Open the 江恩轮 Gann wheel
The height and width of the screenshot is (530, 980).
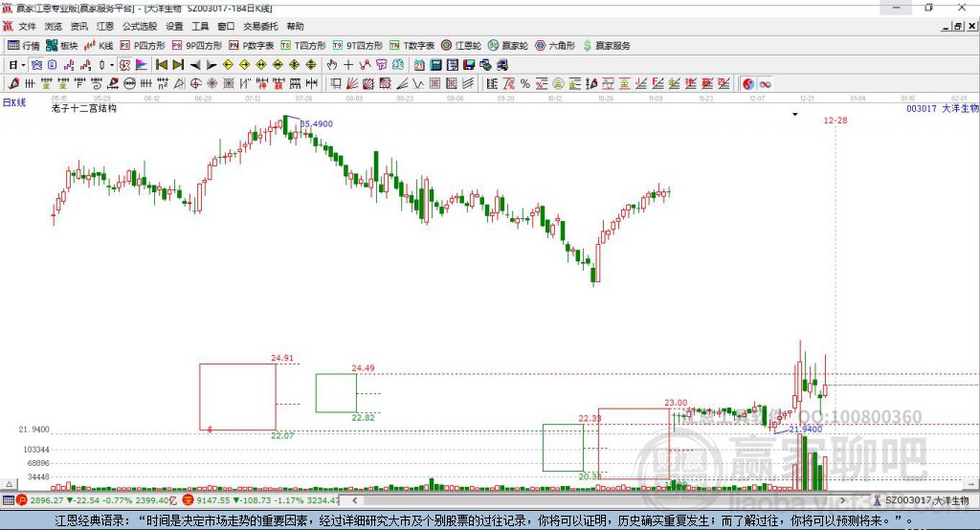coord(461,46)
